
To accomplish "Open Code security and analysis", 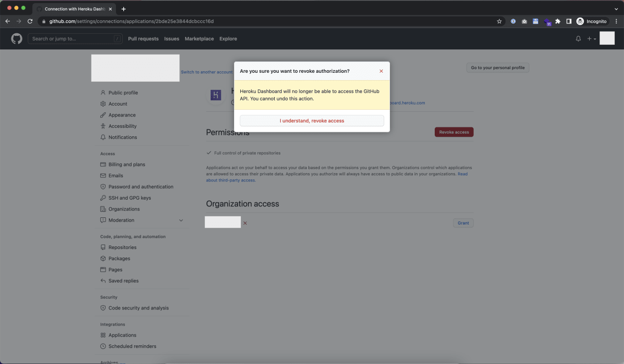I will 139,308.
